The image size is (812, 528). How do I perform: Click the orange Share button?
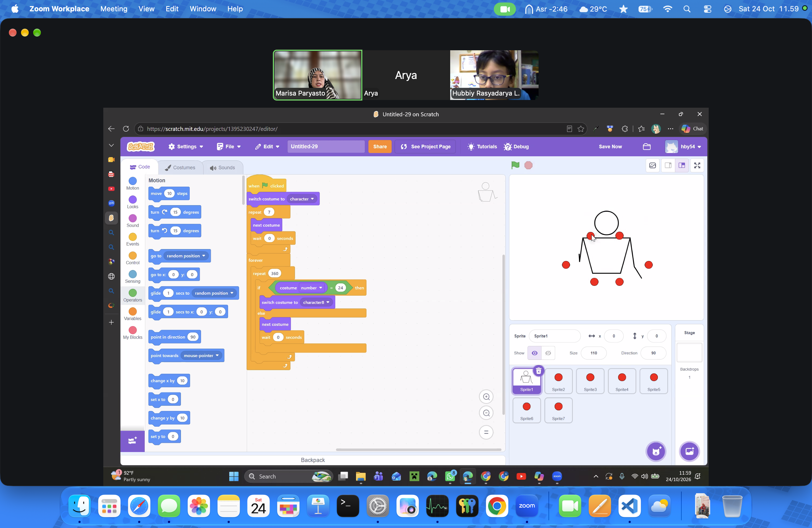pyautogui.click(x=380, y=147)
